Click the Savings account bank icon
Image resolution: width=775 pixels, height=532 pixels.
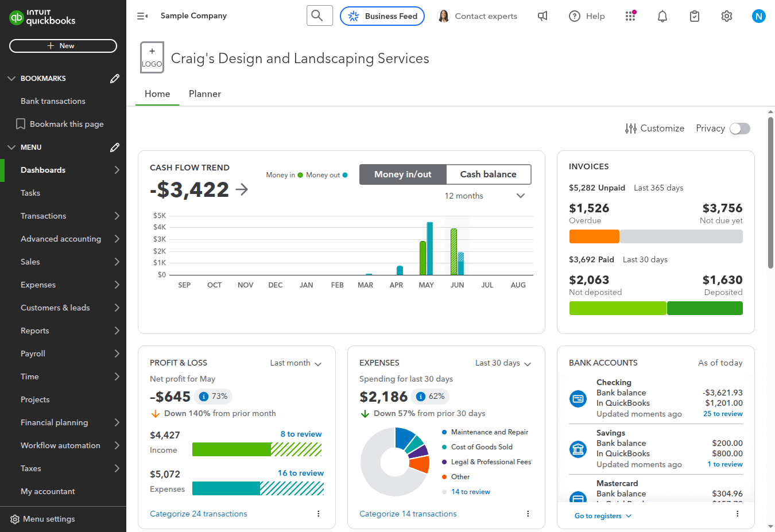[578, 449]
